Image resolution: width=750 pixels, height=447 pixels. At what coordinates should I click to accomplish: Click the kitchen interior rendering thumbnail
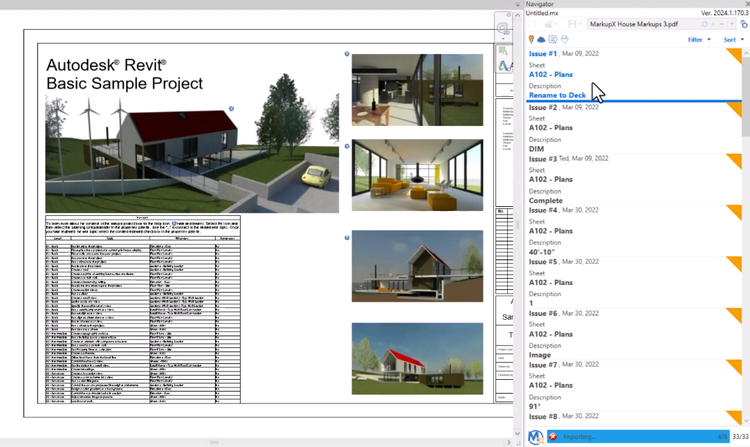click(x=418, y=90)
